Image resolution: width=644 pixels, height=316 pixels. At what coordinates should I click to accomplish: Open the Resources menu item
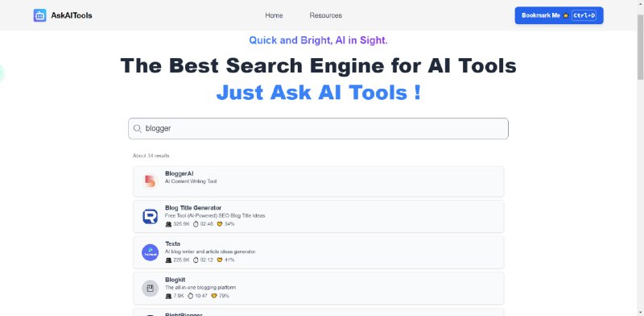[x=326, y=15]
